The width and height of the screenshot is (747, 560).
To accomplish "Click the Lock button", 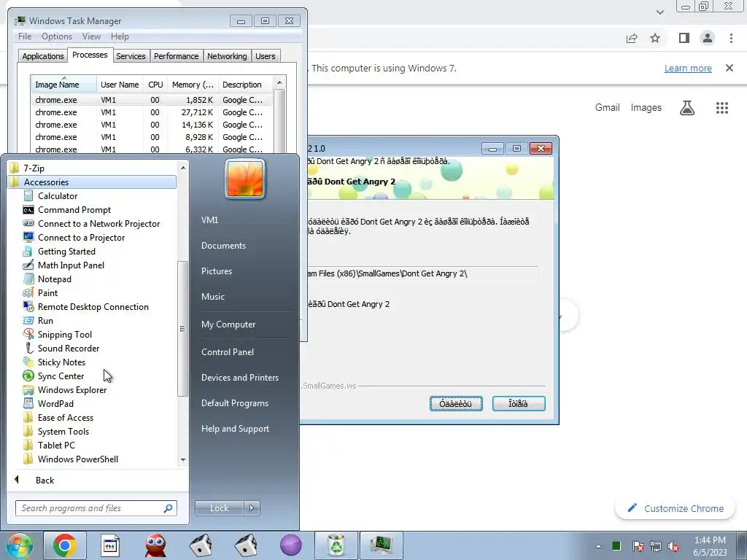I will [219, 508].
